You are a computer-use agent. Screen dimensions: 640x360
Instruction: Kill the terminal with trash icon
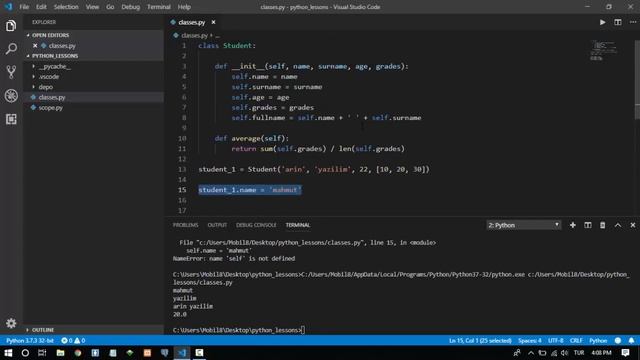click(x=602, y=225)
